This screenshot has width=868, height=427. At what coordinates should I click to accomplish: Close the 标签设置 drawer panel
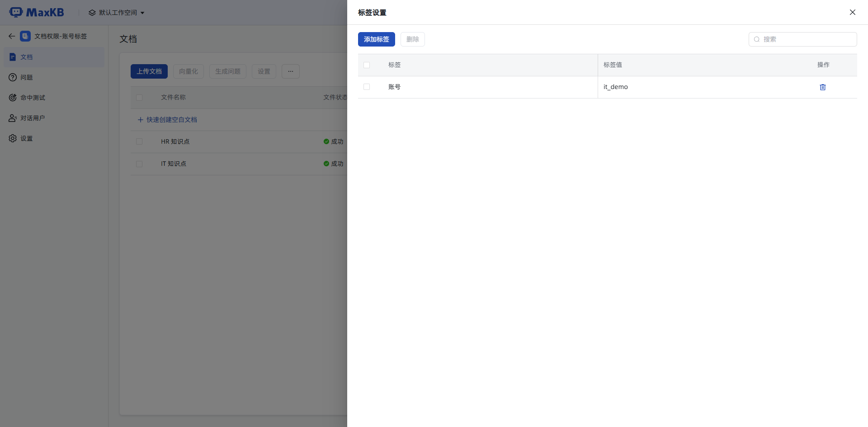point(852,12)
